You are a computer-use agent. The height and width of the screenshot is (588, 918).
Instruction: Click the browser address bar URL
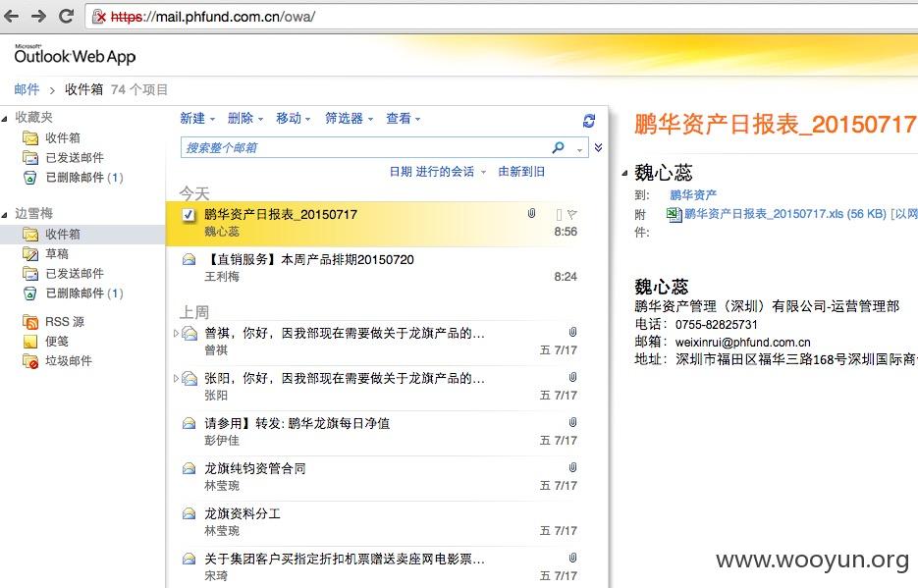(x=212, y=17)
